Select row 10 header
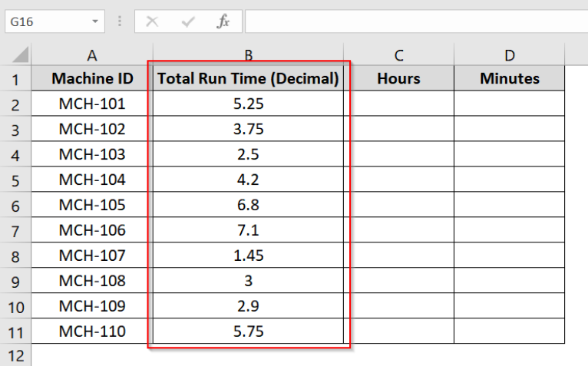588x366 pixels. coord(15,306)
